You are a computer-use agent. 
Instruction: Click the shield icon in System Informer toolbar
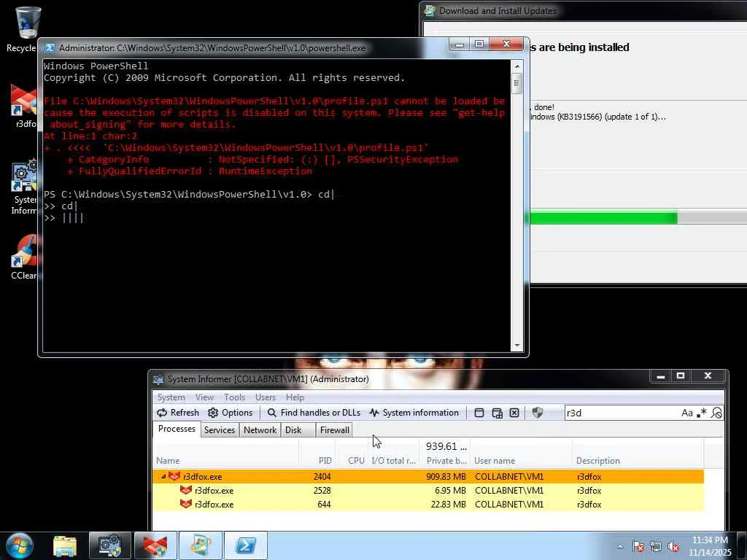pos(538,413)
